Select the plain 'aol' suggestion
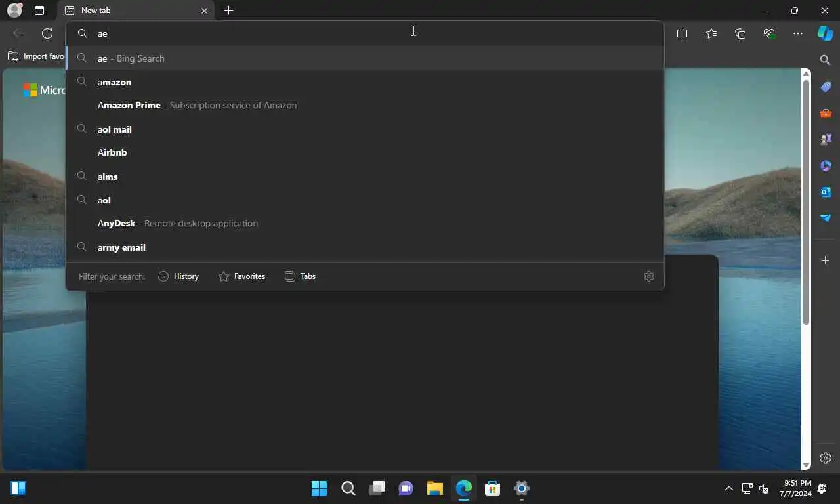Viewport: 840px width, 504px height. pyautogui.click(x=365, y=200)
